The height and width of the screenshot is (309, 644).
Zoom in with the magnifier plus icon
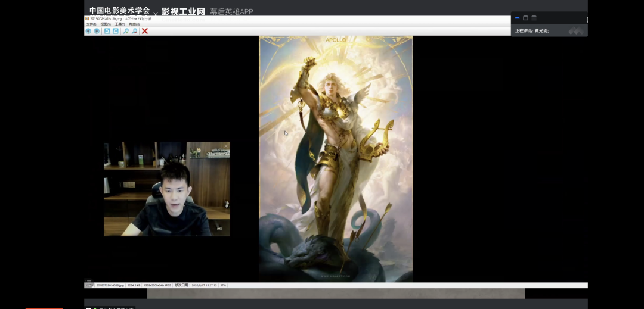[x=126, y=31]
